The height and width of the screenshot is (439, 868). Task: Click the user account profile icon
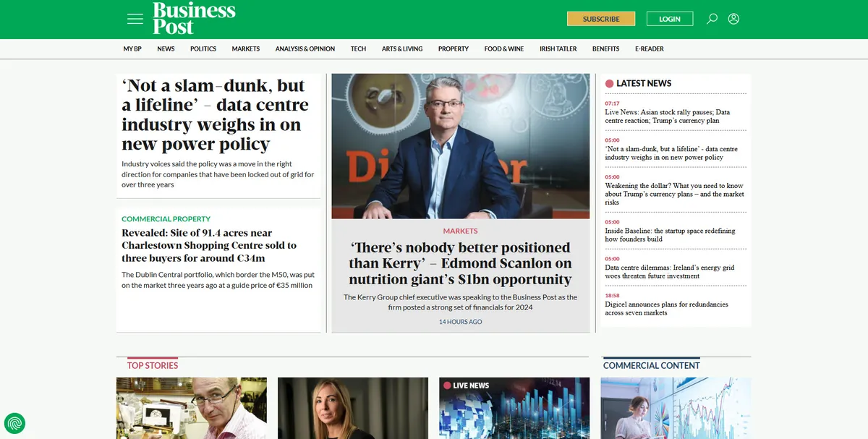click(x=733, y=19)
